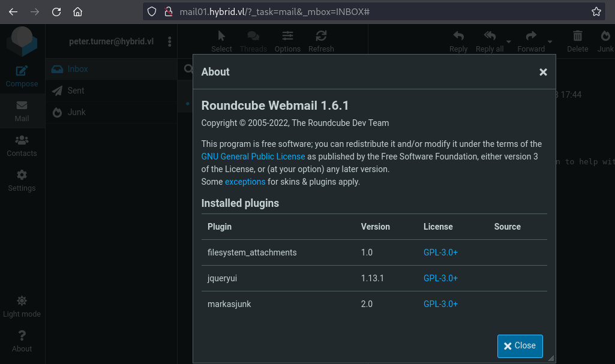
Task: Reload the page in the browser
Action: 56,12
